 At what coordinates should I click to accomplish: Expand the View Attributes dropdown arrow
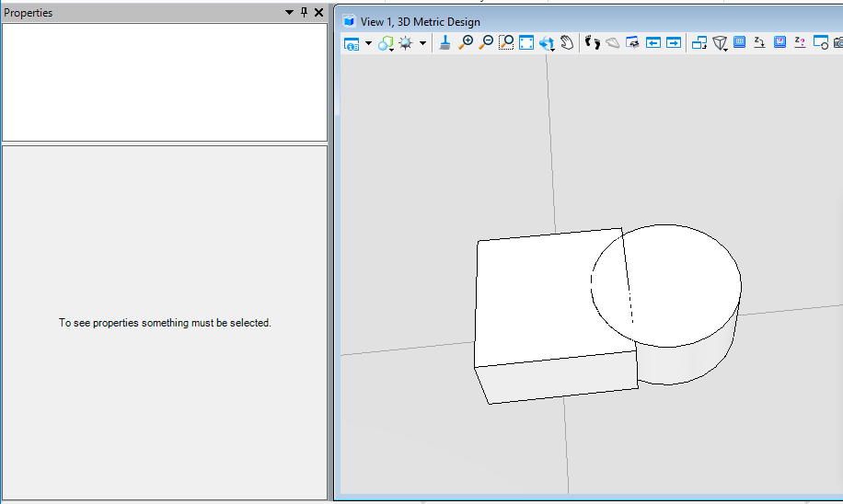tap(368, 43)
